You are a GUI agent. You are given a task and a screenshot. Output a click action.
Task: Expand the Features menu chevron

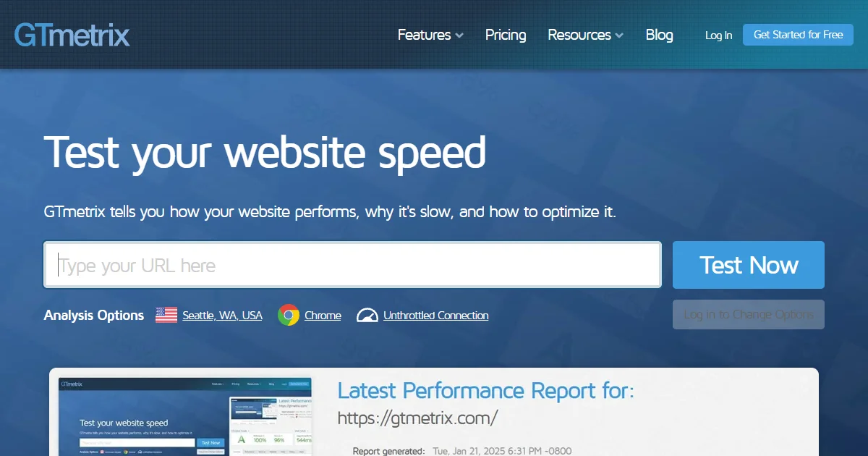point(459,35)
